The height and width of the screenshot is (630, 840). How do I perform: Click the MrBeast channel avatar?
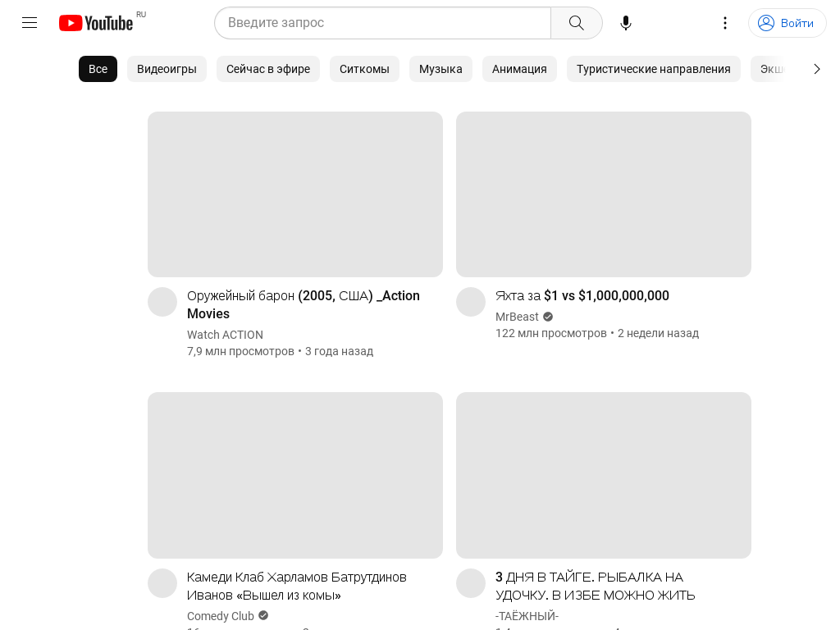click(471, 302)
